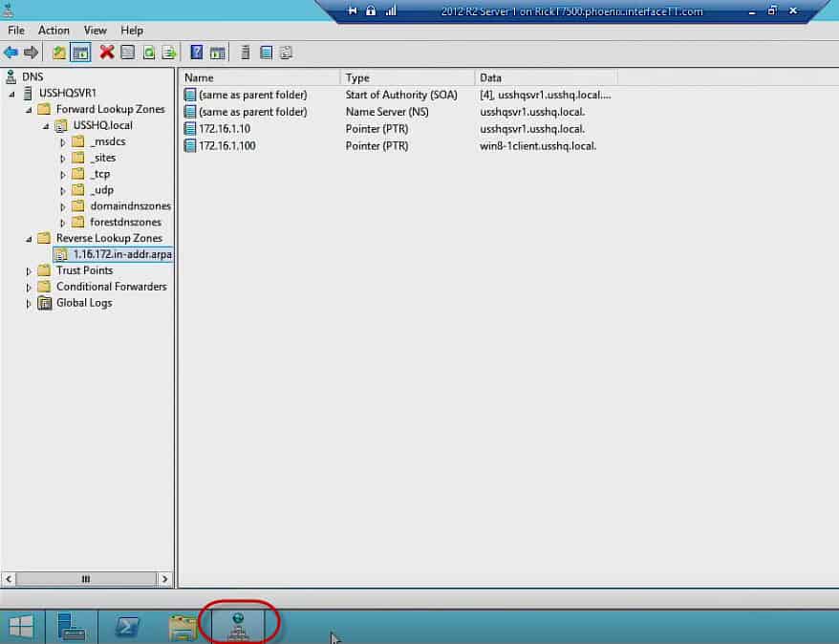Expand the _msdcs folder
839x644 pixels.
tap(63, 142)
